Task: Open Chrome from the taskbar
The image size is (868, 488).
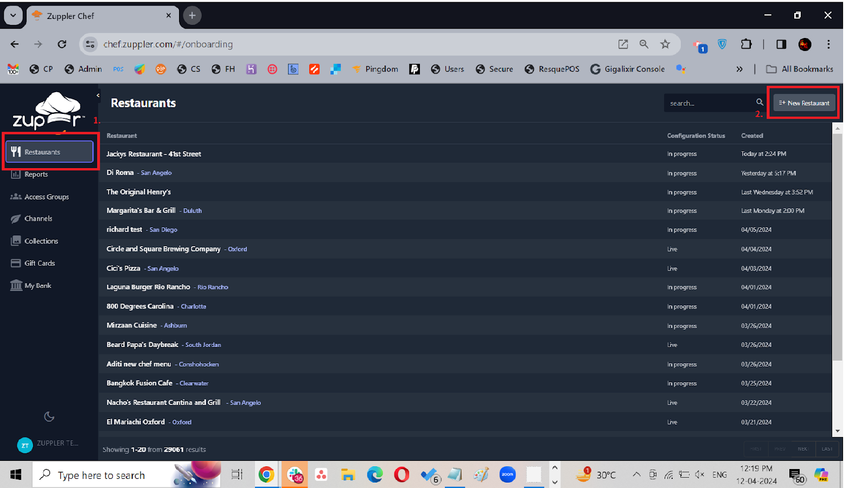Action: click(266, 475)
